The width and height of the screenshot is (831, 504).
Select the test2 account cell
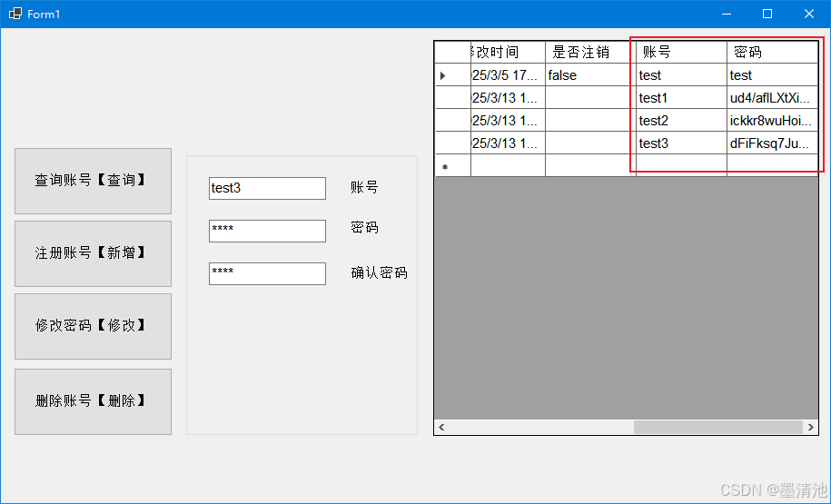(x=681, y=120)
